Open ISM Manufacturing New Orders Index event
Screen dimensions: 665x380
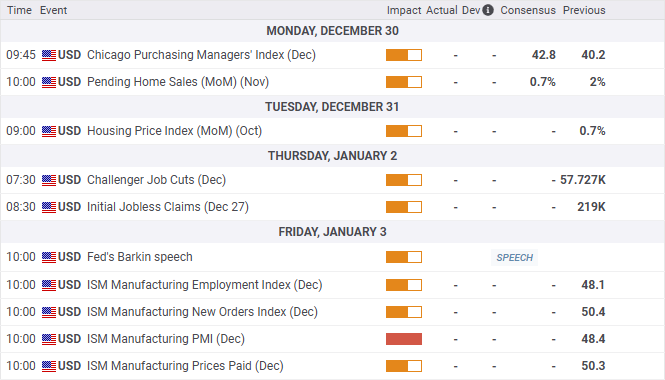pos(202,312)
